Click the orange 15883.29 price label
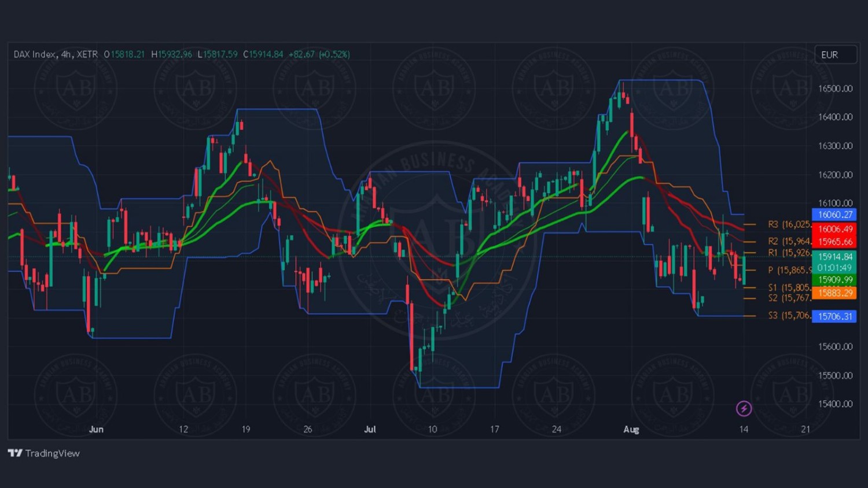Screen dimensions: 868x488 pyautogui.click(x=834, y=293)
